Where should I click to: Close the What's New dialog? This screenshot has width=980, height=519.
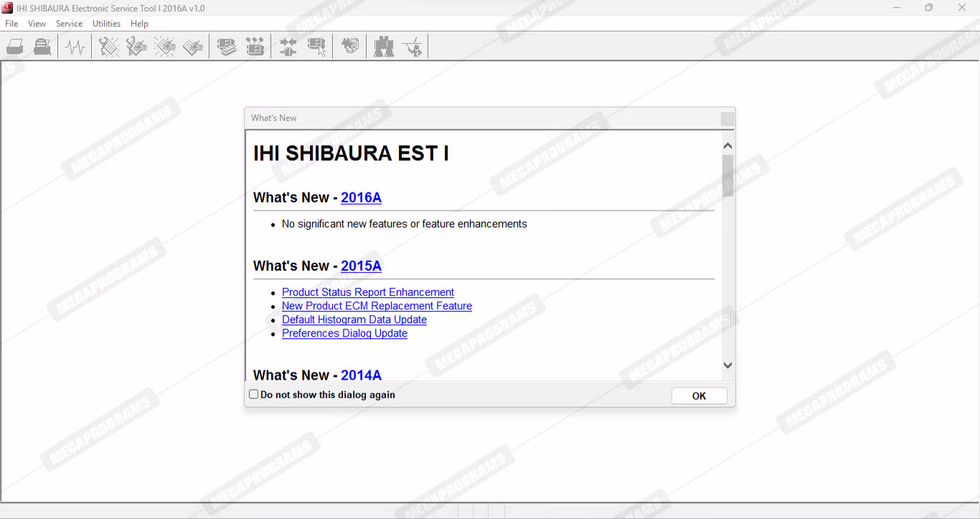[727, 118]
